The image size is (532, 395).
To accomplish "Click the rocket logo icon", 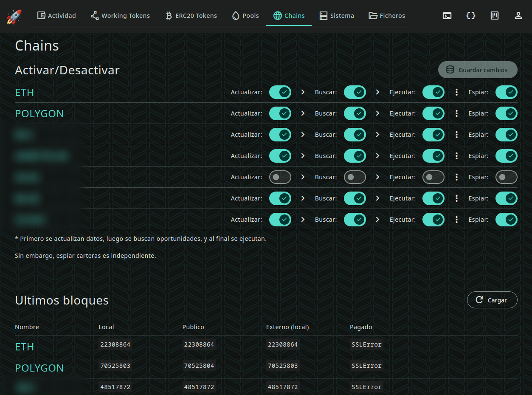I will click(x=14, y=16).
